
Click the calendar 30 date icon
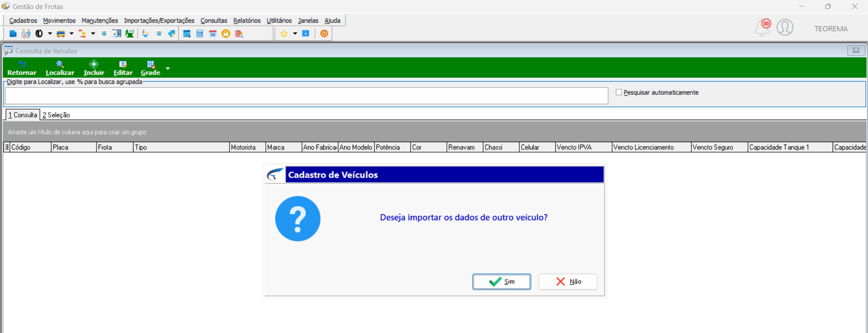[213, 34]
